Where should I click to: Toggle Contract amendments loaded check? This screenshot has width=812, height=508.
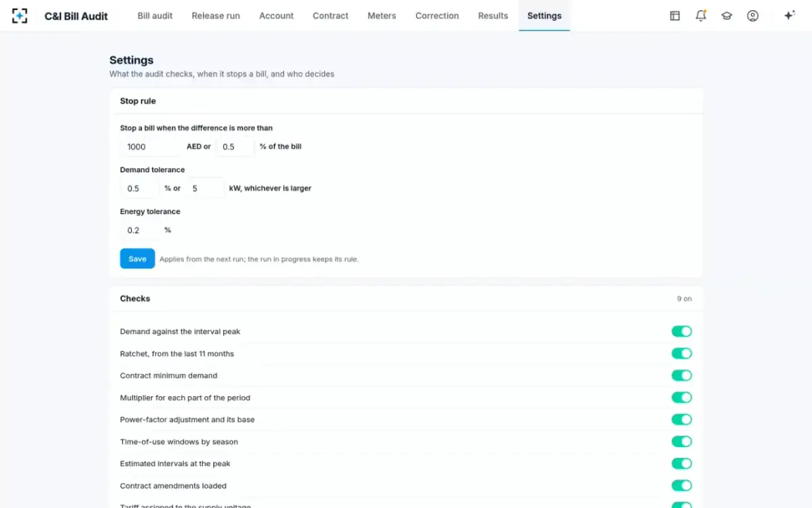pyautogui.click(x=681, y=486)
